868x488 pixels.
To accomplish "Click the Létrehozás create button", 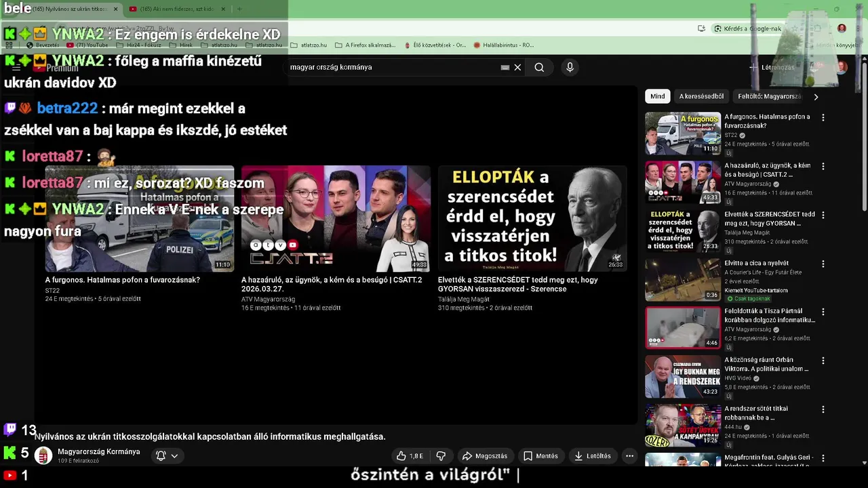I will point(772,67).
